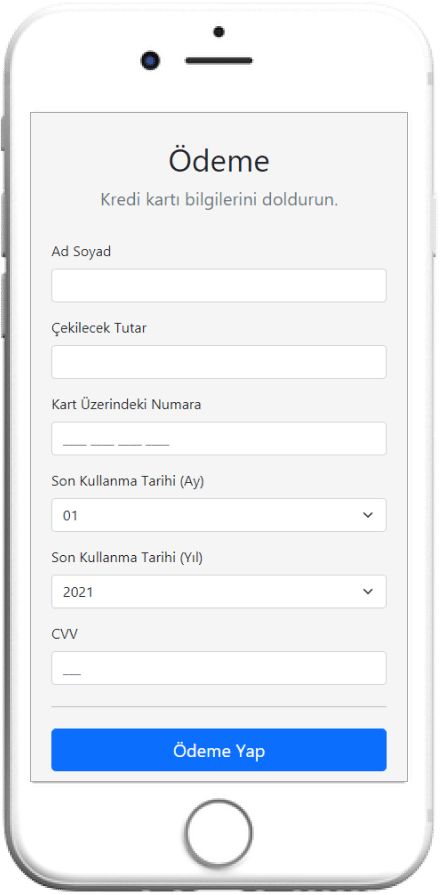Open the expiry month dropdown showing 01

click(219, 515)
